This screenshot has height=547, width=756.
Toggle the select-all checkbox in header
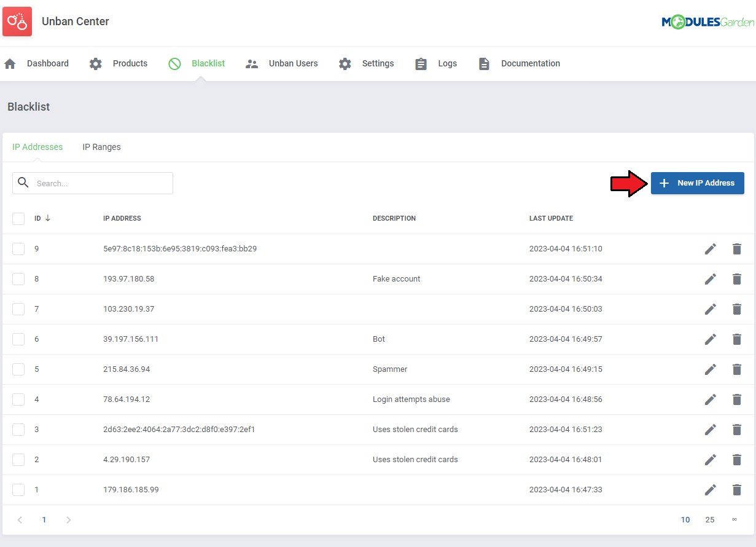pos(18,219)
